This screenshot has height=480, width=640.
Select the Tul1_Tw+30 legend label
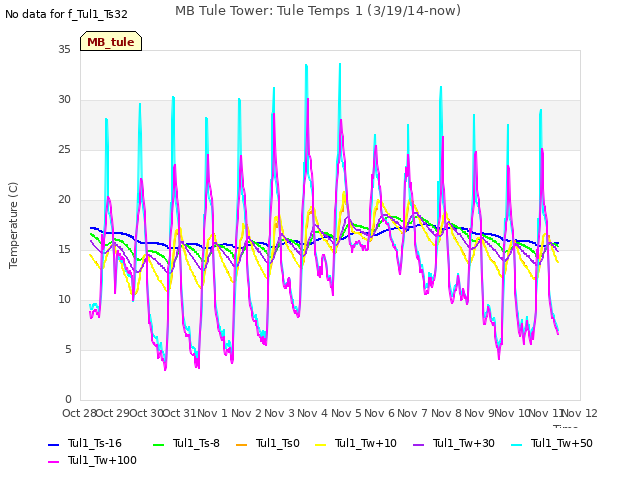click(464, 443)
